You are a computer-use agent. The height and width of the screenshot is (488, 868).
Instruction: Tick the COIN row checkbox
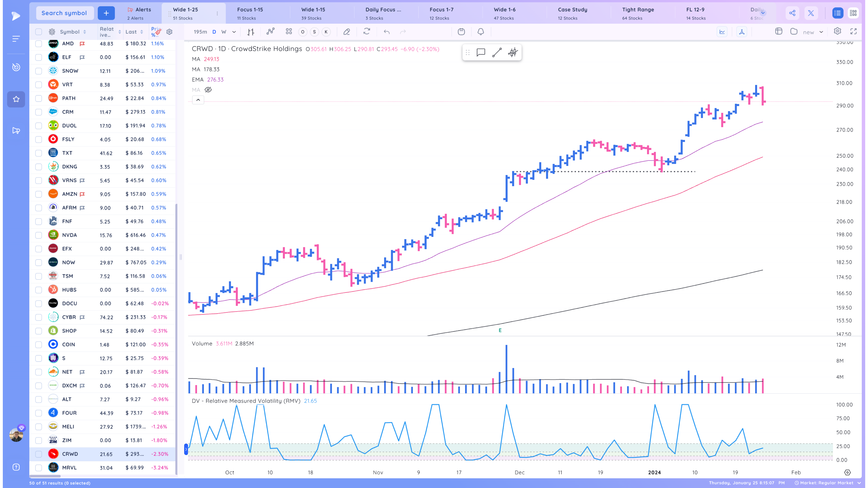coord(39,345)
